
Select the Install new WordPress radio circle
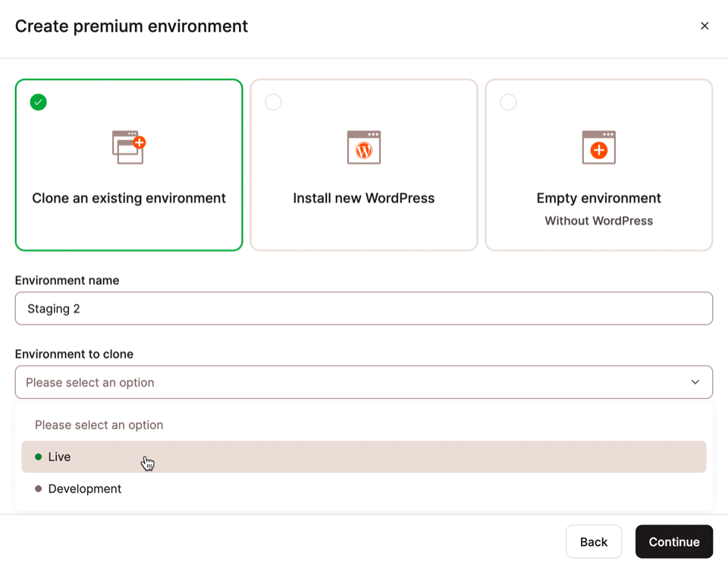pos(274,102)
